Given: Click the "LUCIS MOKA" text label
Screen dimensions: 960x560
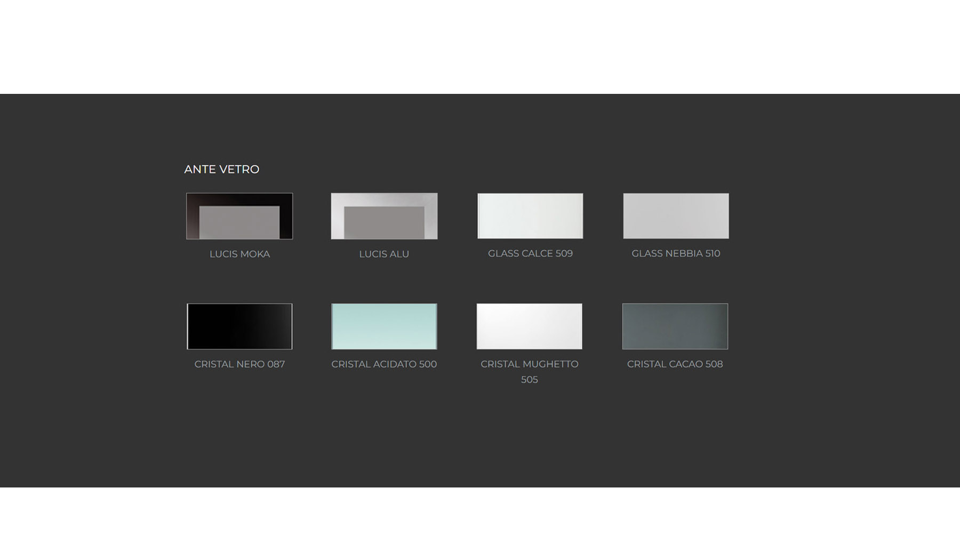Looking at the screenshot, I should click(x=239, y=254).
